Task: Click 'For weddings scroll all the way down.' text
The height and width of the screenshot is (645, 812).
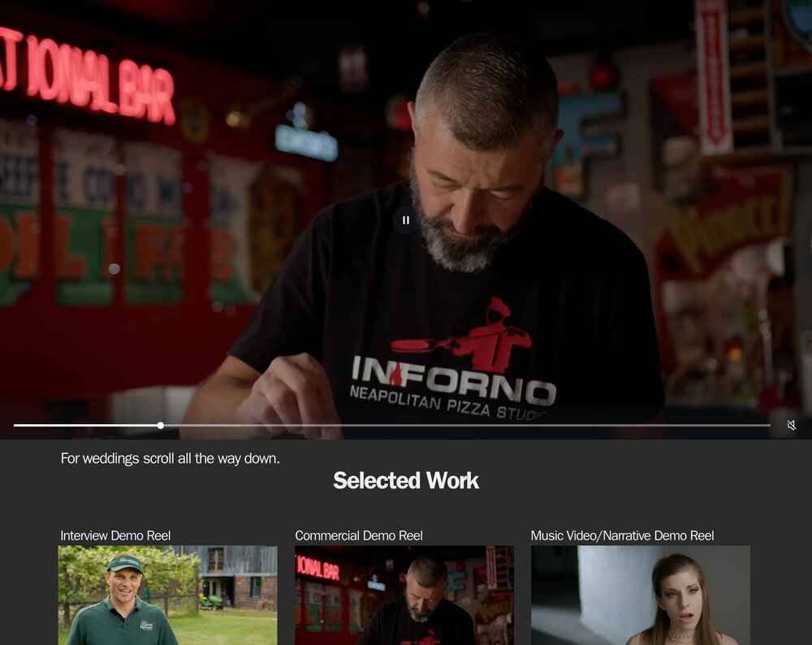Action: [170, 458]
